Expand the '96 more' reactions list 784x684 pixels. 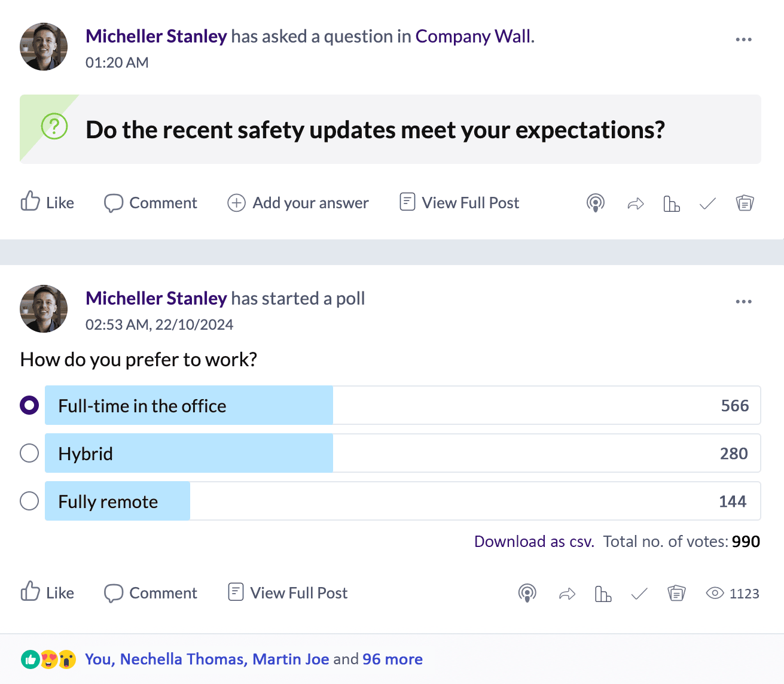(x=392, y=659)
